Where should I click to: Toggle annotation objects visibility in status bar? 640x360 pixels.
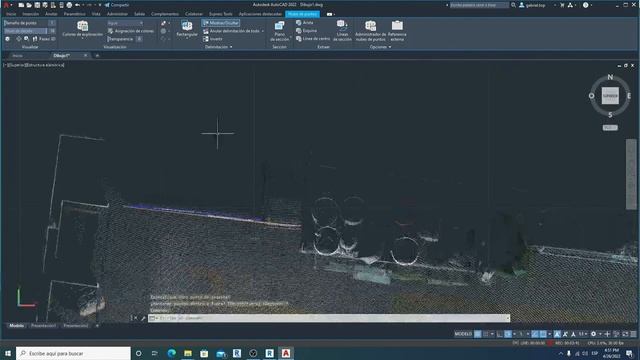tap(557, 334)
